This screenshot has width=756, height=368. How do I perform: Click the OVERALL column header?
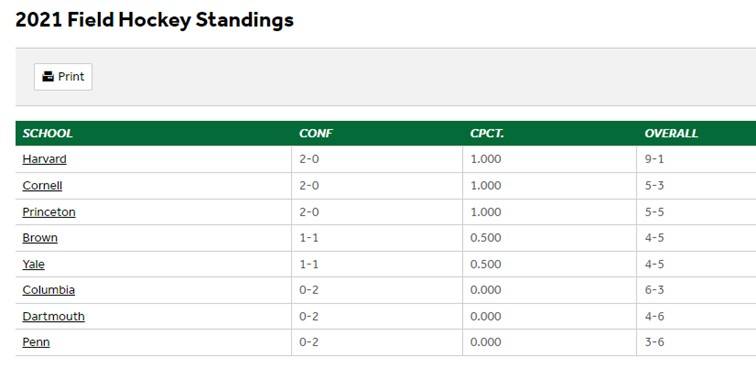point(671,133)
